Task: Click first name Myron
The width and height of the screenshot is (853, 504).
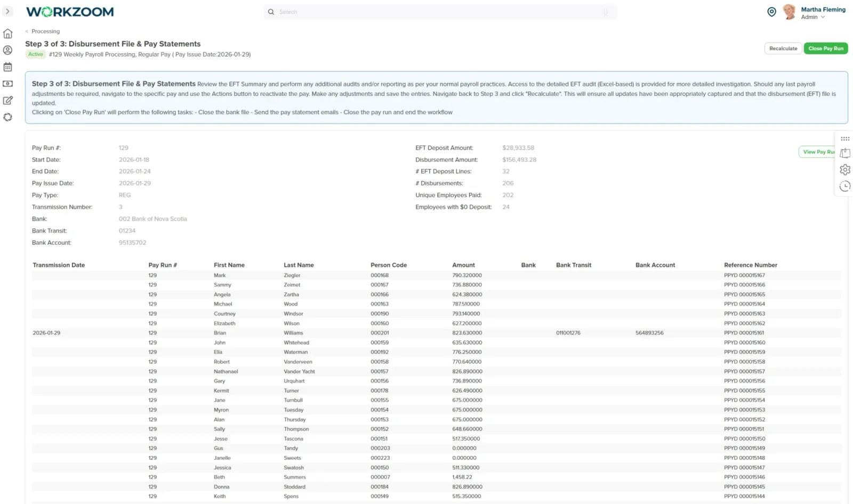Action: (x=221, y=410)
